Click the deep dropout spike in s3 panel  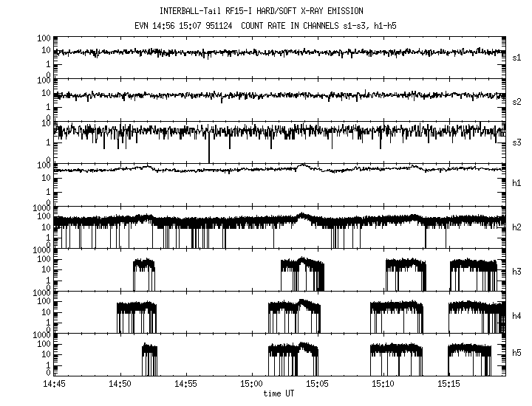click(x=209, y=148)
